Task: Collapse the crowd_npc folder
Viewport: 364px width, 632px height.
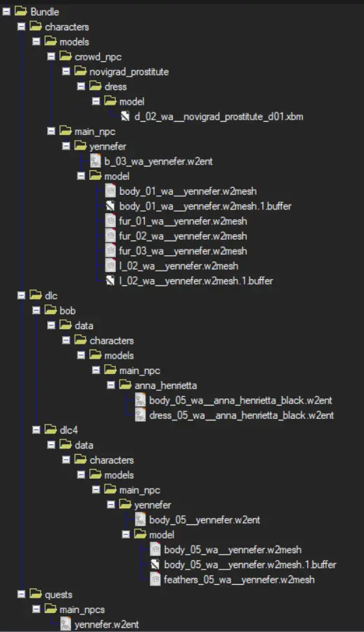Action: coord(51,57)
